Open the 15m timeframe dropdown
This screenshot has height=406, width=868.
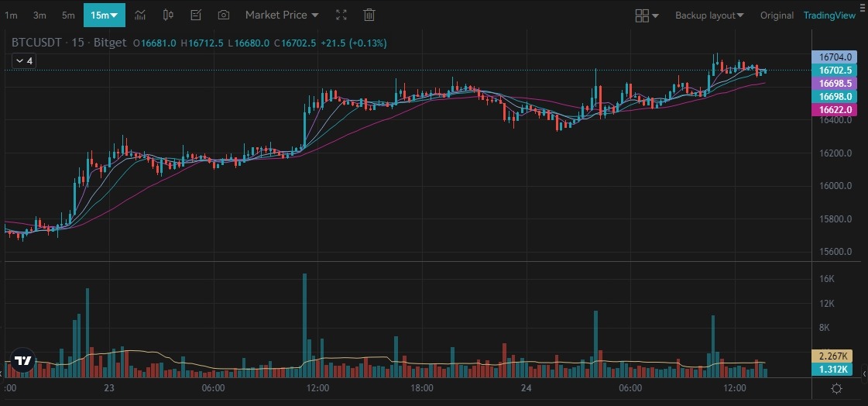click(104, 15)
